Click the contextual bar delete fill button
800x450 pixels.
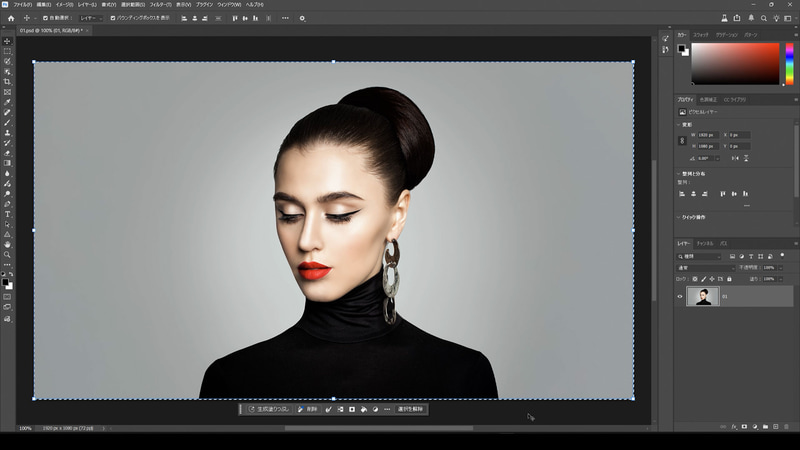(308, 409)
